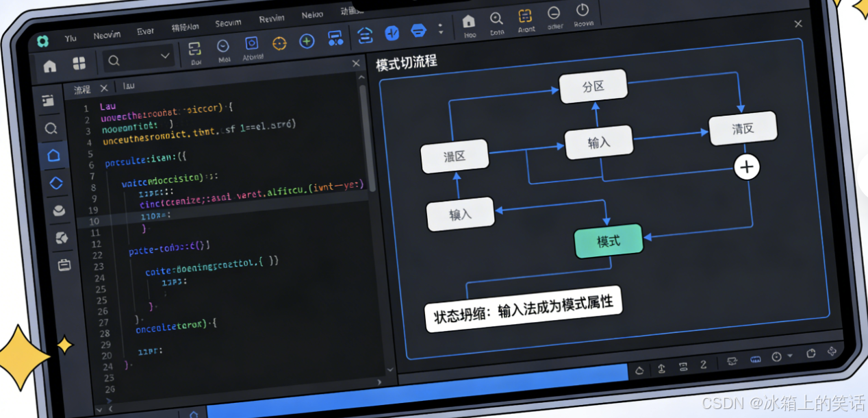This screenshot has height=418, width=868.
Task: Click the plus circle on the diagram
Action: [747, 167]
